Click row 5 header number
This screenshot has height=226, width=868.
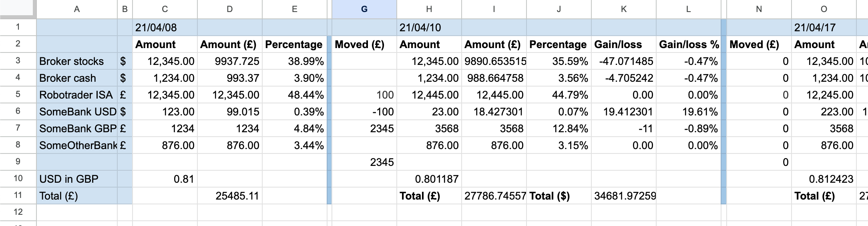18,95
